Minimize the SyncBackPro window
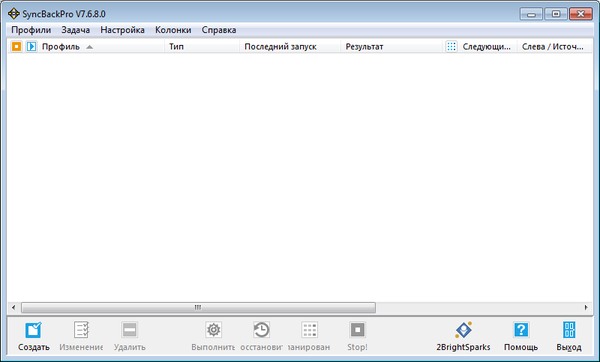 pyautogui.click(x=531, y=14)
